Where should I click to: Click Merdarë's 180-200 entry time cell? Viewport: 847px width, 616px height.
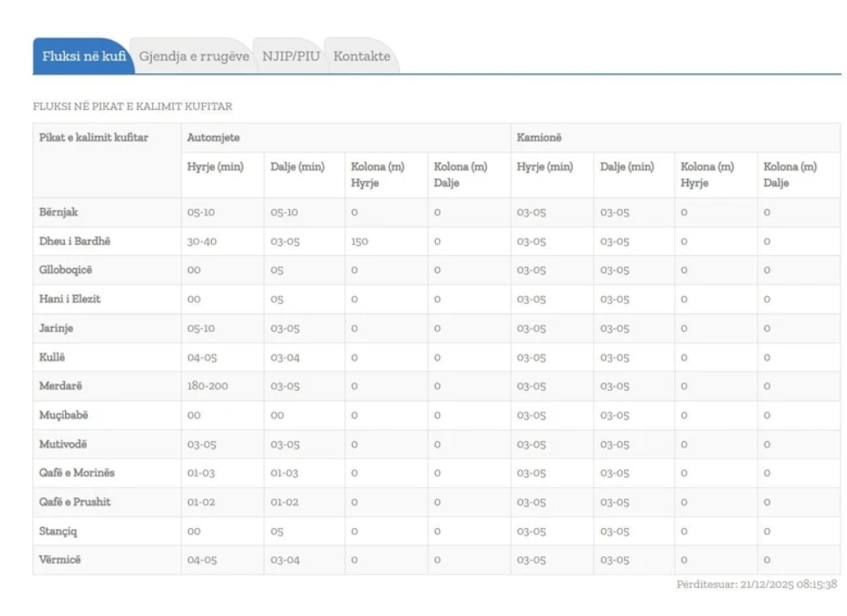coord(207,386)
